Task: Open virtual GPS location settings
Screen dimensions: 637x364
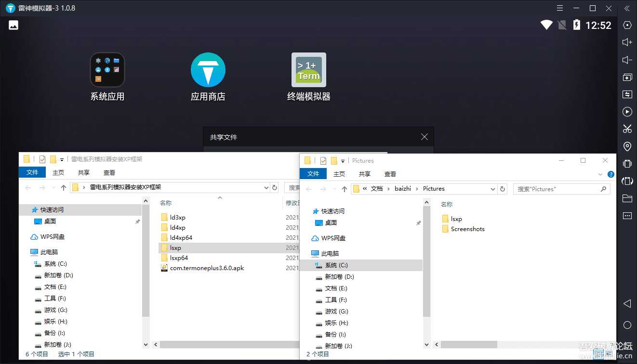Action: click(627, 146)
